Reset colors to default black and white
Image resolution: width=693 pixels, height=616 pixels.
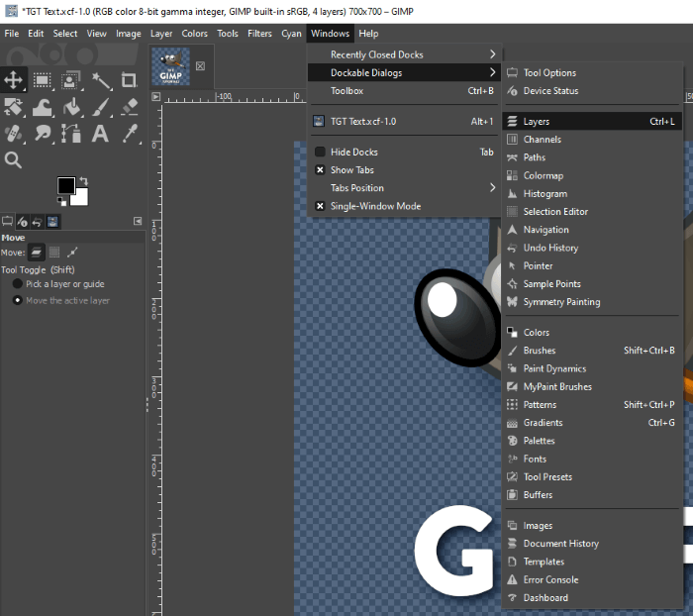pyautogui.click(x=61, y=202)
